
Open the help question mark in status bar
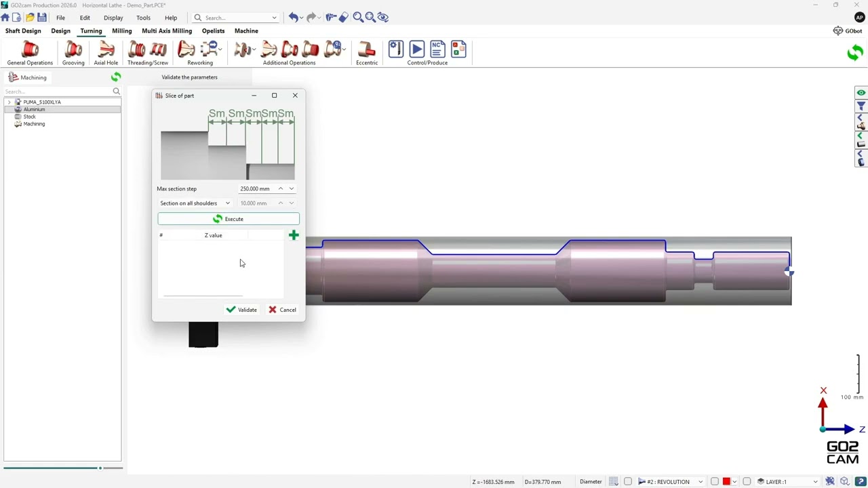tap(860, 481)
